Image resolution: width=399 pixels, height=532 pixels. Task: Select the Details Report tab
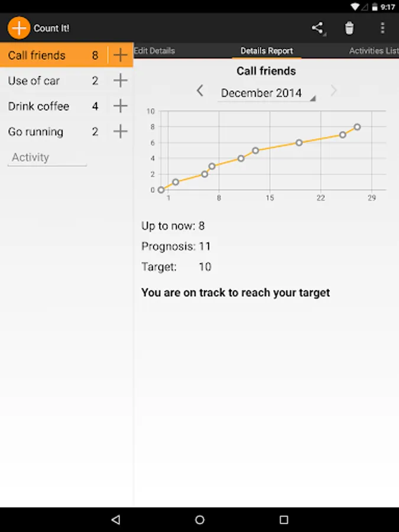(x=267, y=51)
